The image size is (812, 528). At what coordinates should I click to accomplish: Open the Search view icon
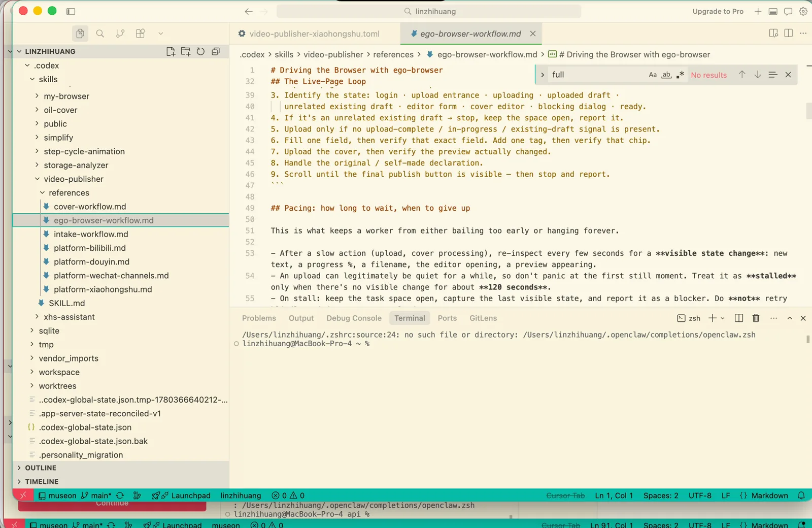pyautogui.click(x=100, y=34)
